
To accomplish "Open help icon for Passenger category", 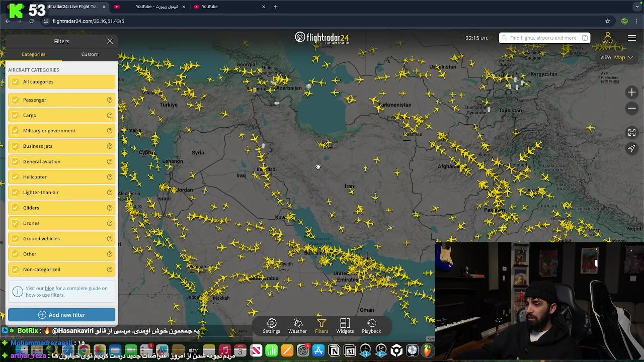I will pos(109,100).
